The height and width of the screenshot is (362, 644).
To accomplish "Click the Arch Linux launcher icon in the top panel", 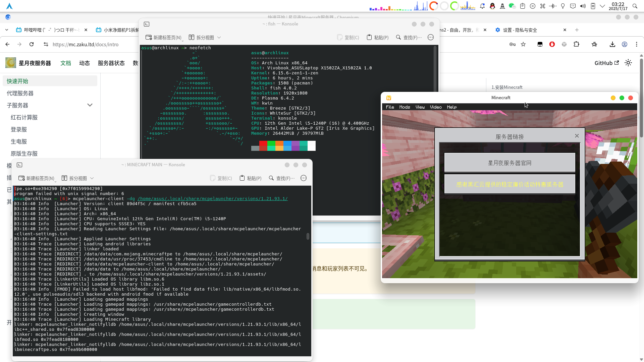I will 9,6.
